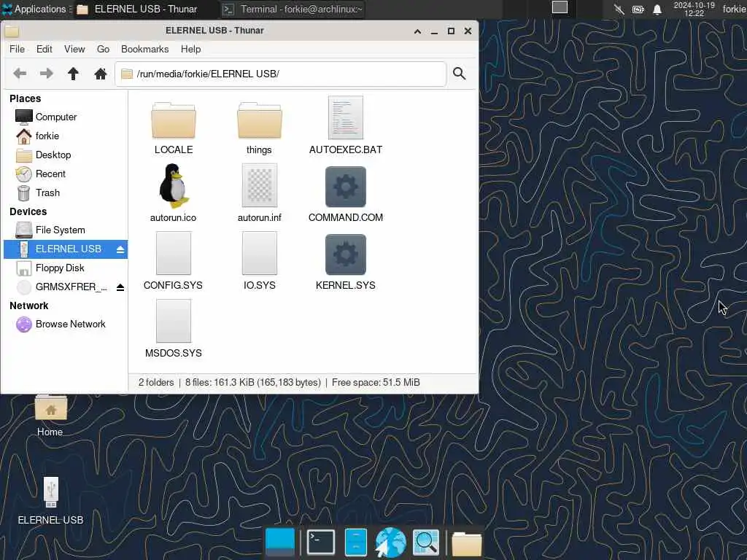Roll up window with caret titlebar button

click(x=417, y=31)
